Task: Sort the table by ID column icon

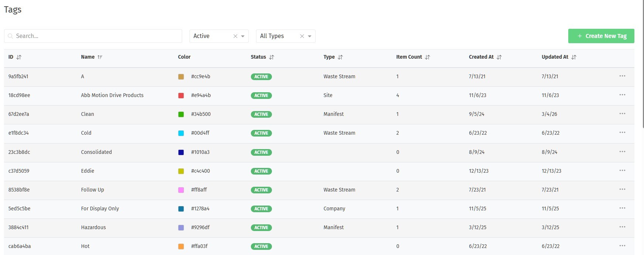Action: pos(19,57)
